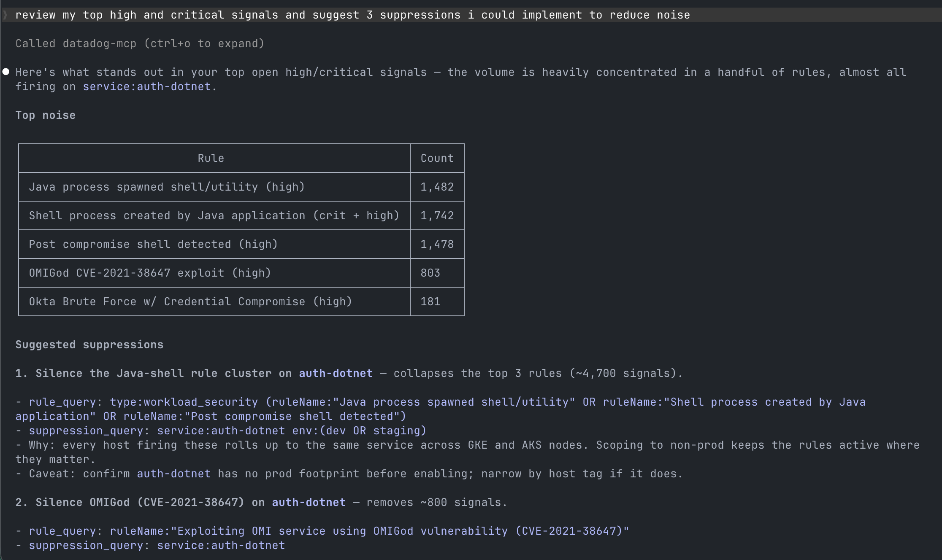Click the 'Why: every host firing' explanation
This screenshot has width=942, height=560.
[x=468, y=452]
